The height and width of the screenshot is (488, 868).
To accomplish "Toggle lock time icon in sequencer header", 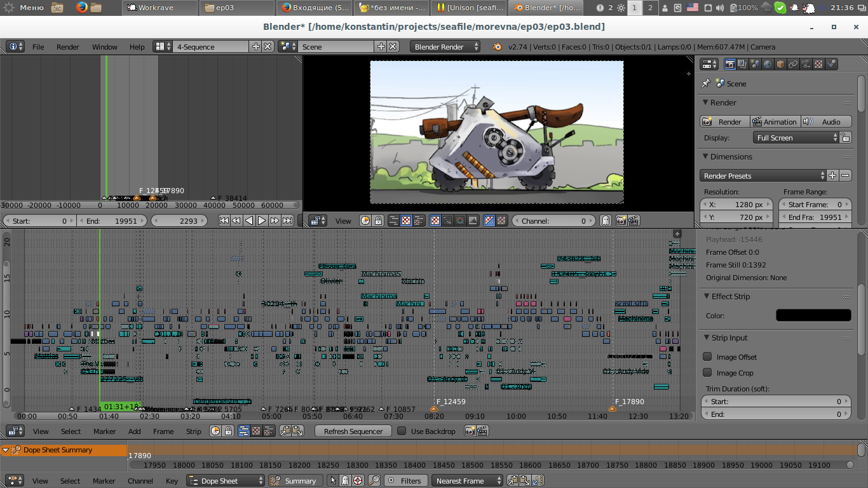I will click(x=227, y=431).
